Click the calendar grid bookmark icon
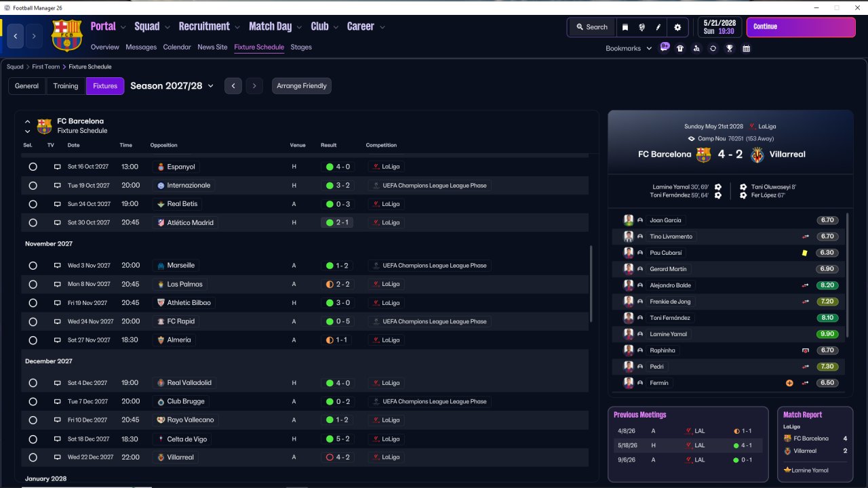 pos(747,48)
